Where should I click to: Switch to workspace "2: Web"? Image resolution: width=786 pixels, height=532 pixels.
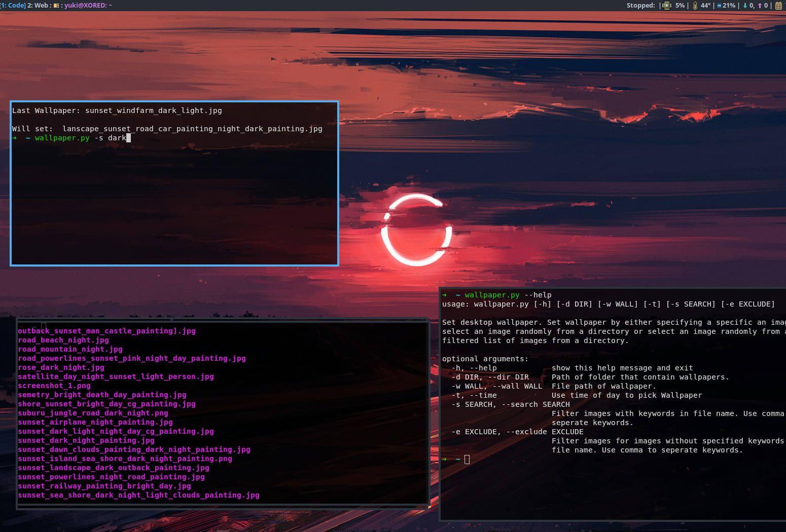tap(38, 6)
